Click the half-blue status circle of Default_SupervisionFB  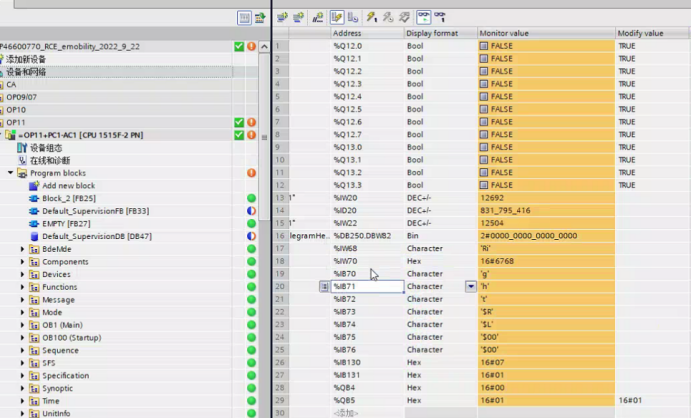(252, 211)
